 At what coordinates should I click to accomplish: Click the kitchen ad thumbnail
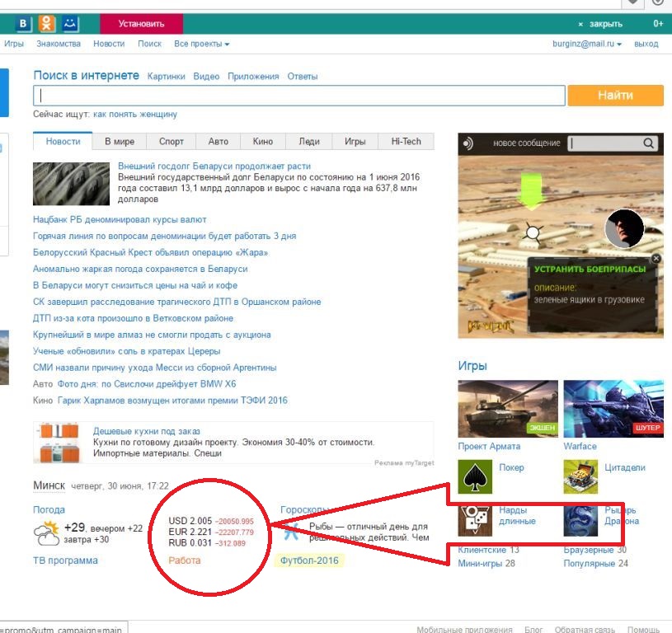click(59, 443)
